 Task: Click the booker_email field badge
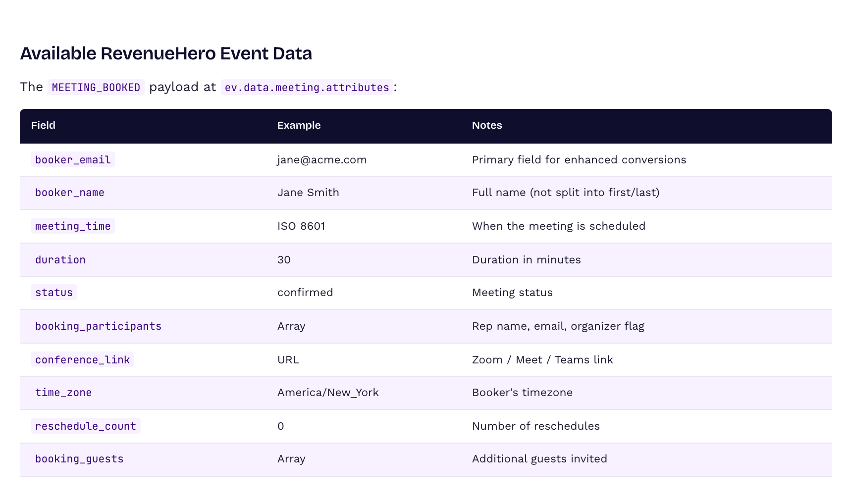pos(72,159)
